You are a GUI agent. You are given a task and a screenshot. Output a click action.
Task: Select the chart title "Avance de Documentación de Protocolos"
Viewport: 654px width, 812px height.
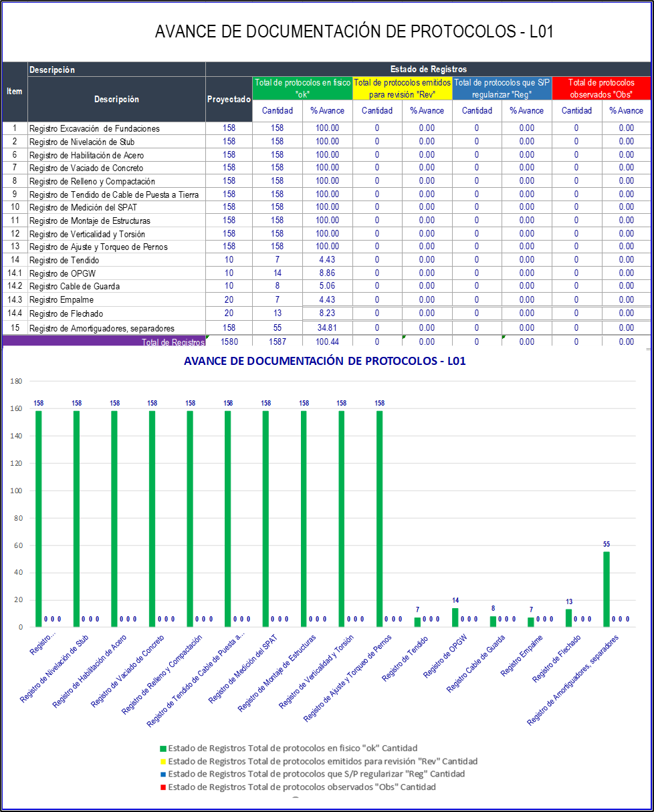coord(324,362)
